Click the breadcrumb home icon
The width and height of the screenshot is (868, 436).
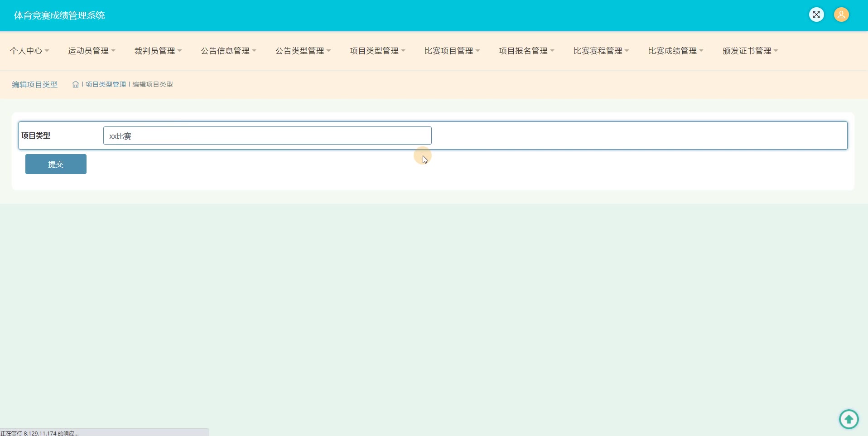pyautogui.click(x=76, y=84)
